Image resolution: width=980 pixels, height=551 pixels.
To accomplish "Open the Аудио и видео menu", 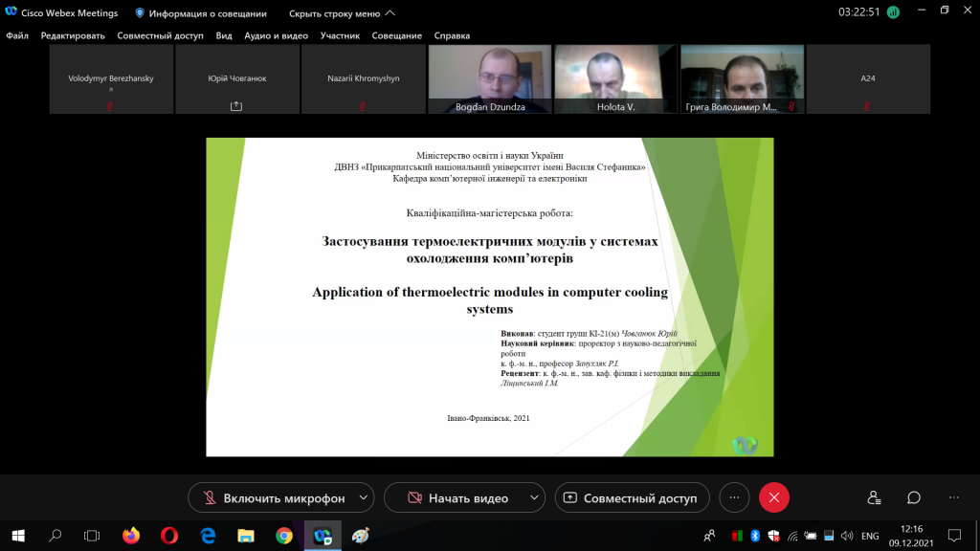I will (277, 35).
